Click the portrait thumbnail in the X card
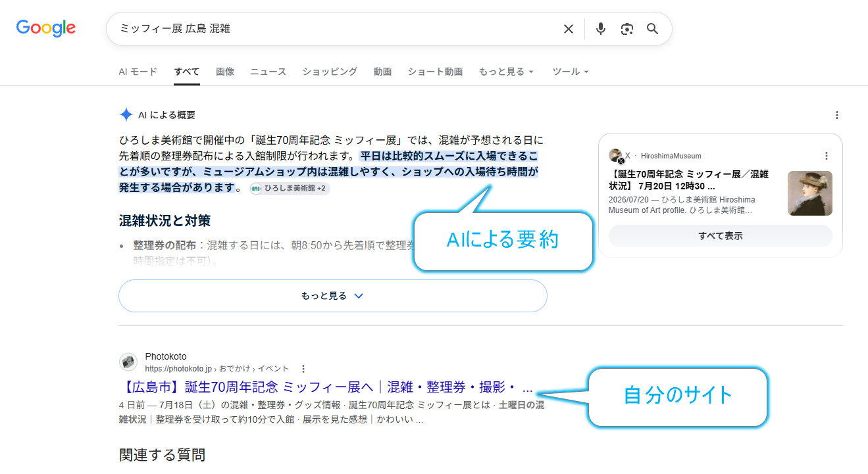This screenshot has height=474, width=868. [810, 193]
